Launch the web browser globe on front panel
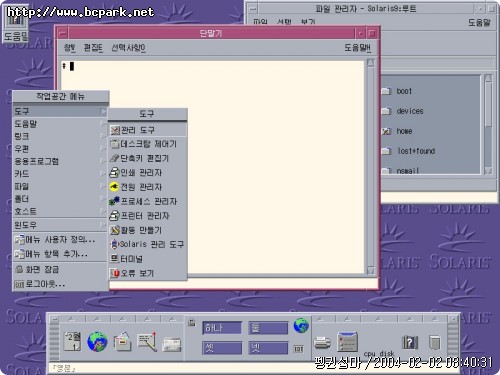This screenshot has width=500, height=375. 97,341
